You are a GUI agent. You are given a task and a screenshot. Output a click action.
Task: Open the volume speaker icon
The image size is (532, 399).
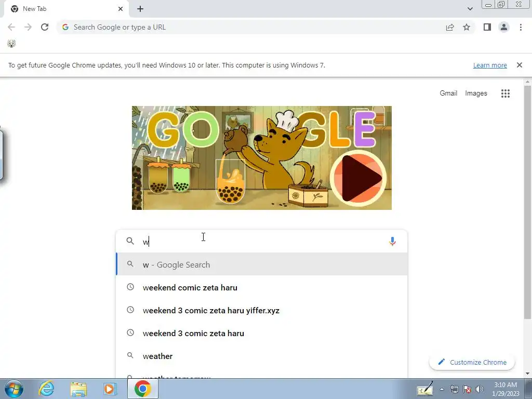(x=480, y=389)
